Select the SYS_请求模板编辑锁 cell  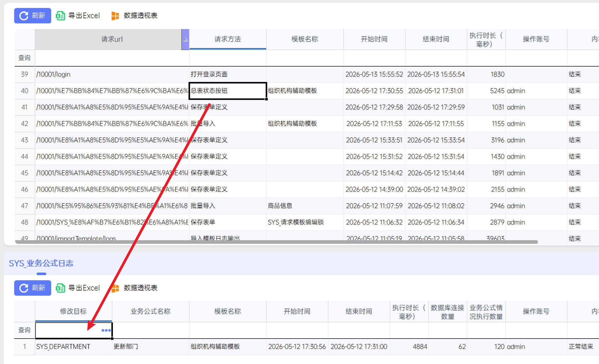305,222
